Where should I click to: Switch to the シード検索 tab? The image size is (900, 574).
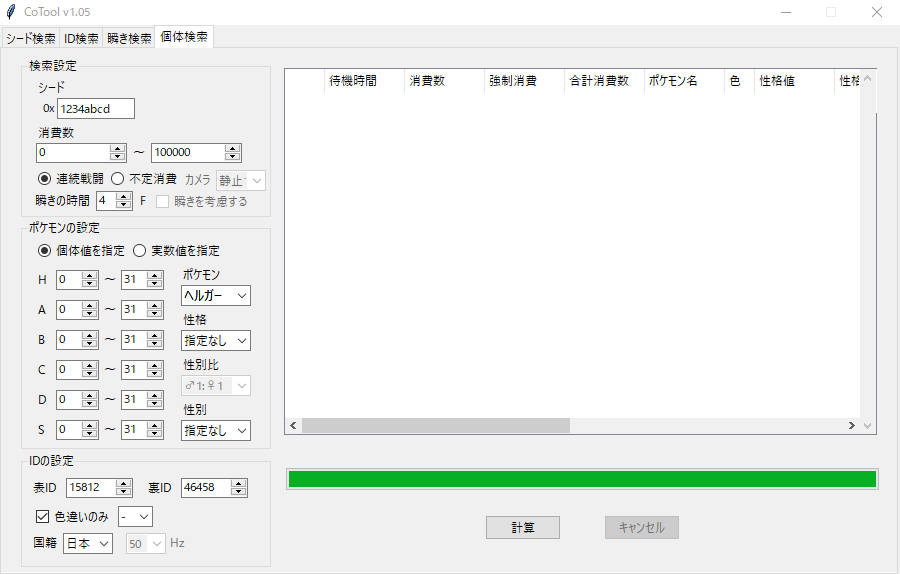[30, 38]
